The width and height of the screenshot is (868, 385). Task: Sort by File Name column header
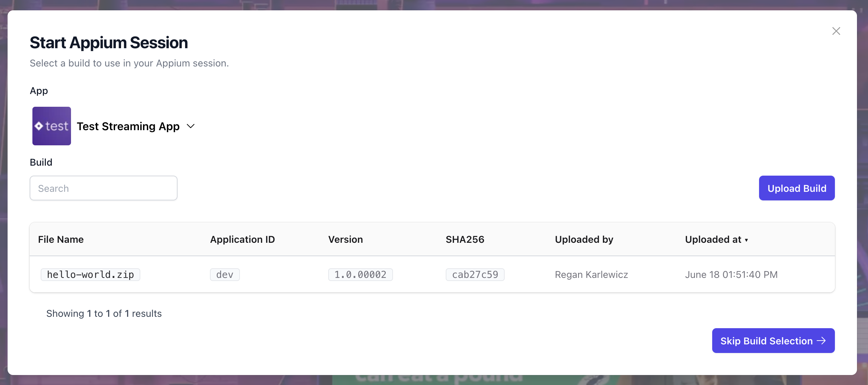click(x=61, y=239)
